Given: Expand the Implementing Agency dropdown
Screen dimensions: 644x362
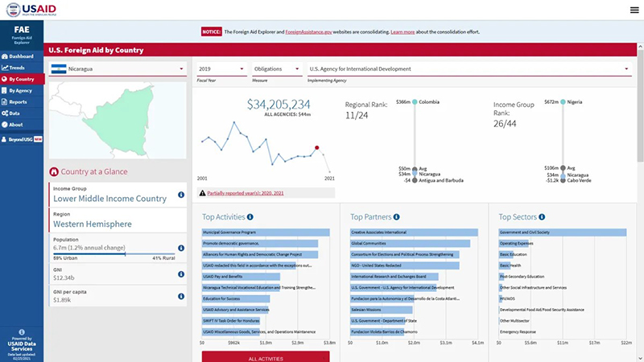Looking at the screenshot, I should pyautogui.click(x=469, y=69).
